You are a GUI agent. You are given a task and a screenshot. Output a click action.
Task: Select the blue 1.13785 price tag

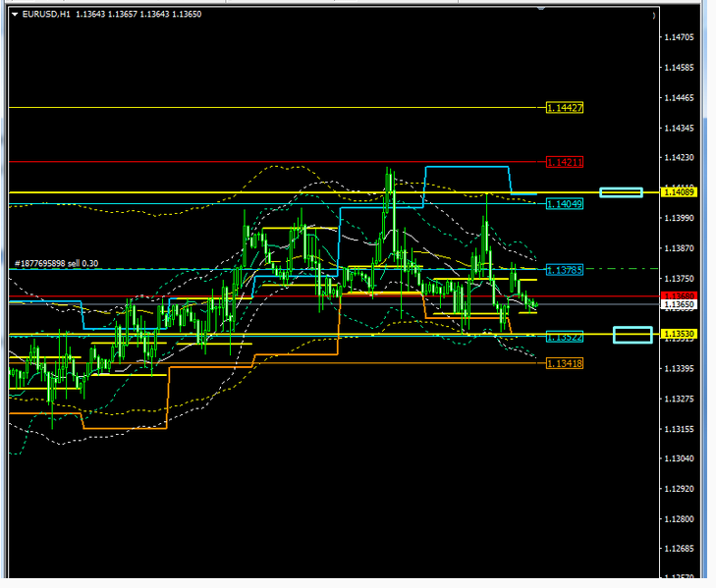click(x=565, y=269)
